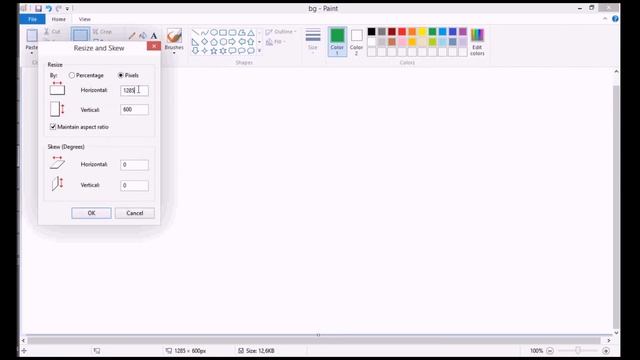Image resolution: width=640 pixels, height=360 pixels.
Task: Pick the Polygon shape
Action: [242, 33]
